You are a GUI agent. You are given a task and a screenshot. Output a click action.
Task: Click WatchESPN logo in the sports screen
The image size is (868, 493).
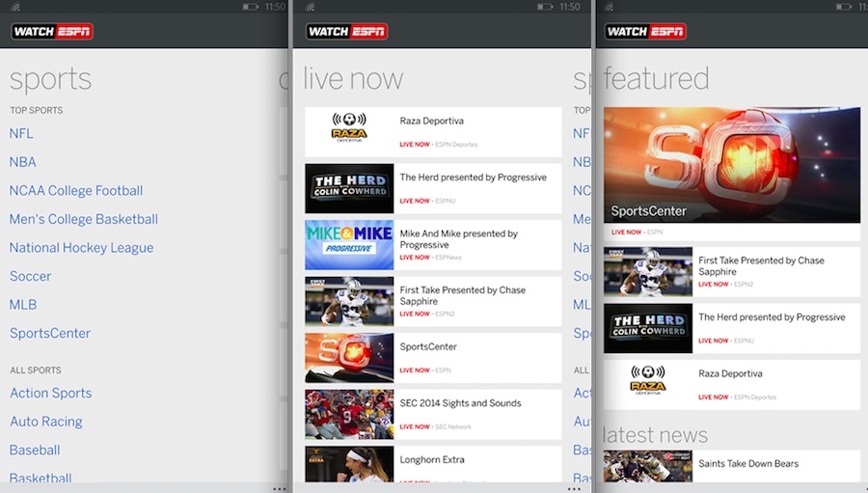(52, 32)
